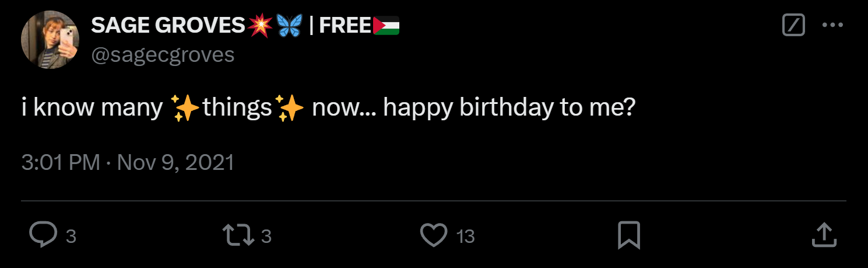The width and height of the screenshot is (868, 268).
Task: Open the Grok explain-post icon
Action: click(x=793, y=25)
